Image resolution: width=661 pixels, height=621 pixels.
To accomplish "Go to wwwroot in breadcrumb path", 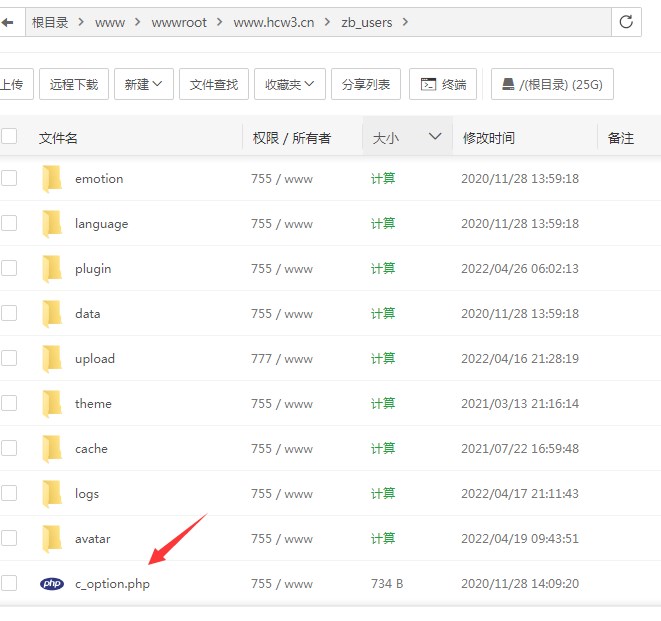I will point(179,22).
